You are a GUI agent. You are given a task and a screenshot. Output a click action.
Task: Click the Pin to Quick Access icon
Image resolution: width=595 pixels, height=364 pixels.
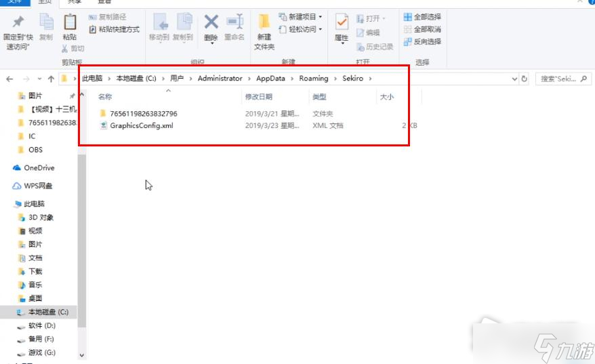click(18, 22)
